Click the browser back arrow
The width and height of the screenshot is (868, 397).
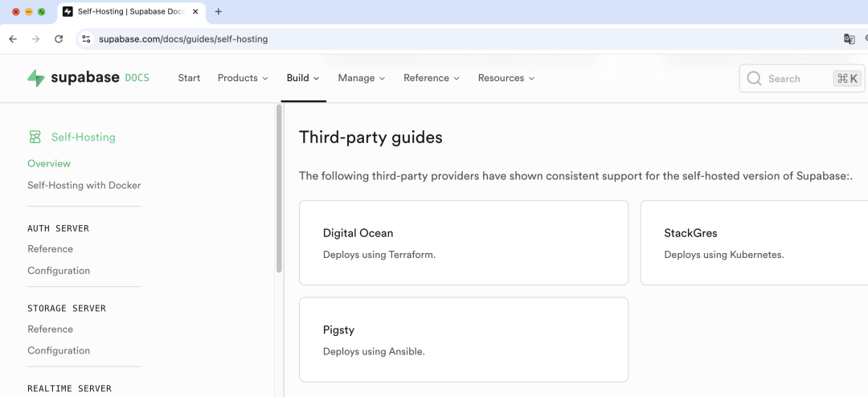coord(13,39)
